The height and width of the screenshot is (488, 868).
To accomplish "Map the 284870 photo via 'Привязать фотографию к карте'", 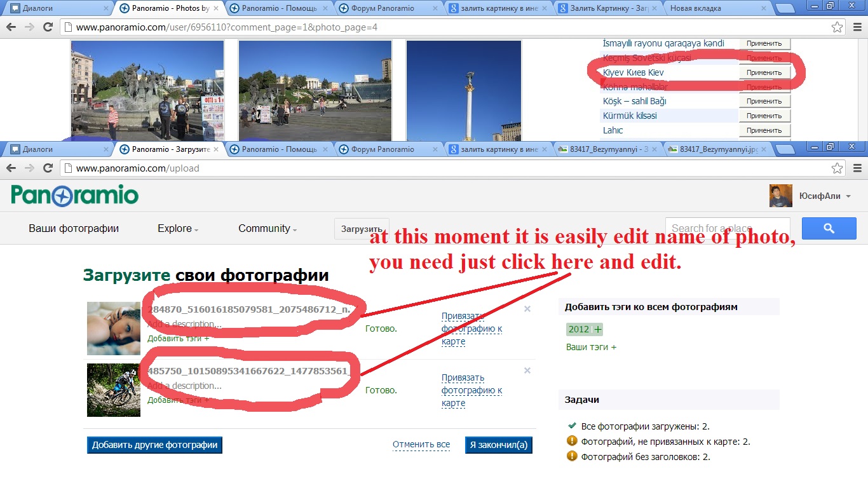I will (x=472, y=329).
